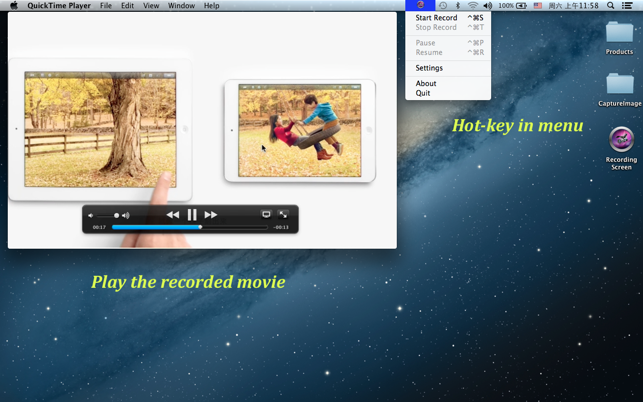Click the elapsed time 00:17
The width and height of the screenshot is (643, 402).
pyautogui.click(x=99, y=227)
